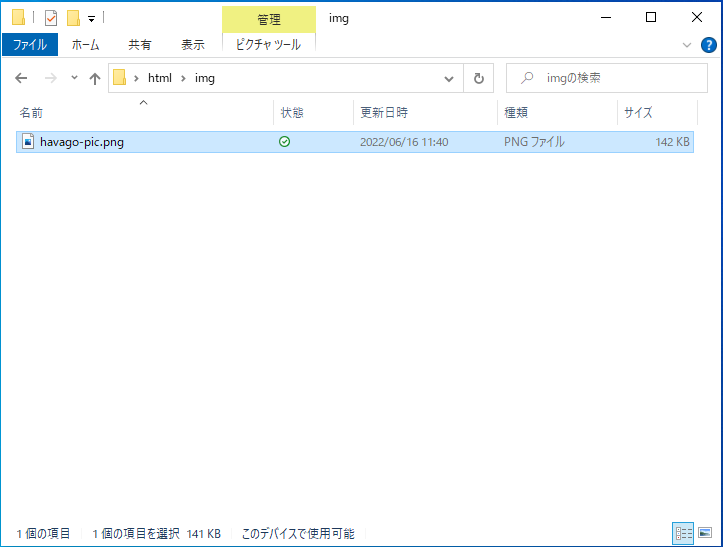Switch to the large icons view button
This screenshot has width=723, height=547.
coord(705,533)
